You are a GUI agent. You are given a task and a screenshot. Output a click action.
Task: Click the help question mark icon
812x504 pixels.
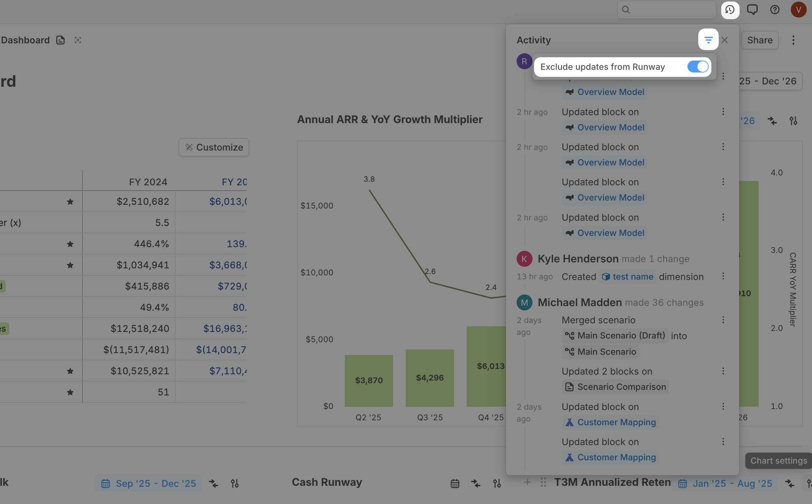pyautogui.click(x=775, y=10)
